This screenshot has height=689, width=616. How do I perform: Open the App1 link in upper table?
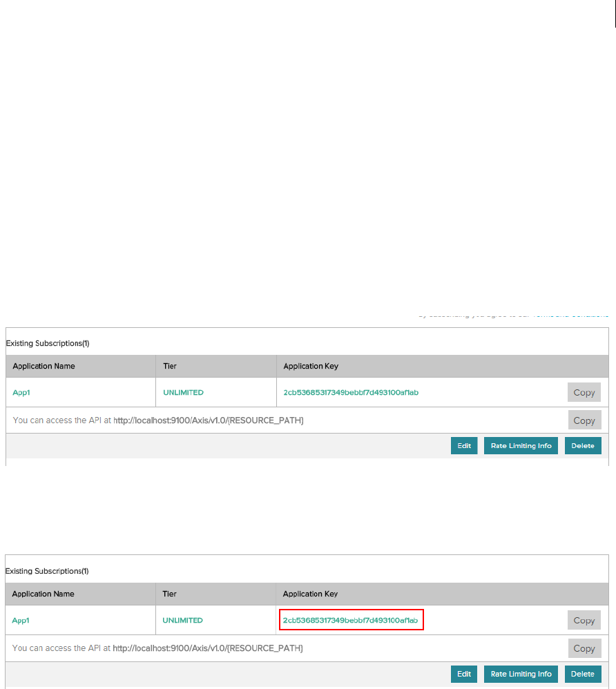[21, 392]
